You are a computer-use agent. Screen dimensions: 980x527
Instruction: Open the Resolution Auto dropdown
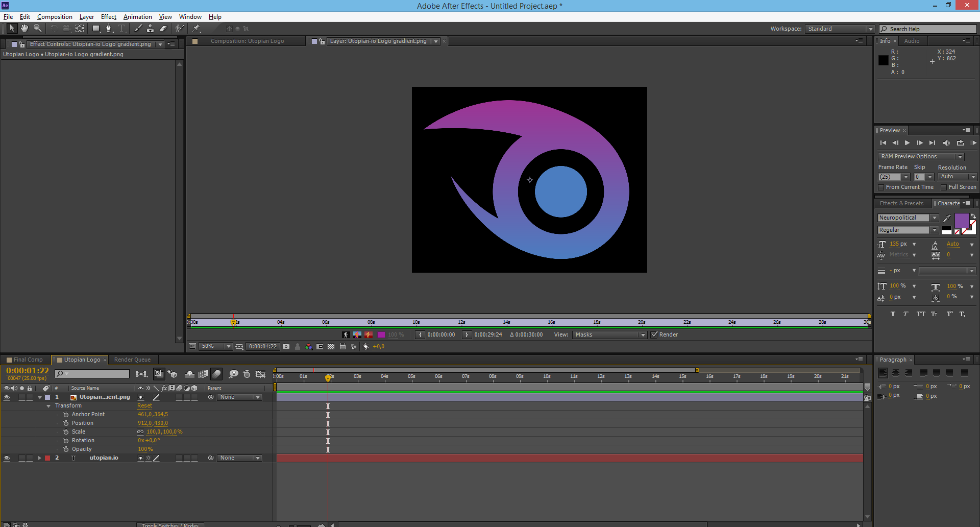coord(958,177)
